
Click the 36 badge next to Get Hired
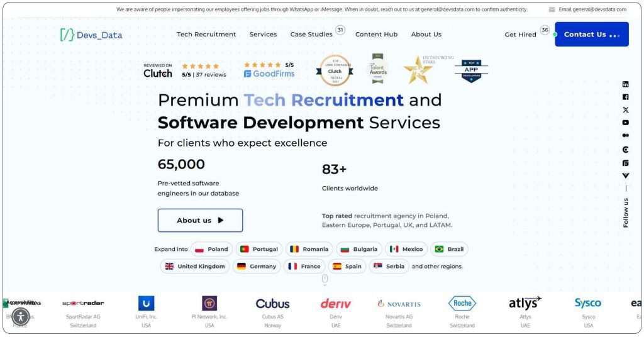[545, 30]
